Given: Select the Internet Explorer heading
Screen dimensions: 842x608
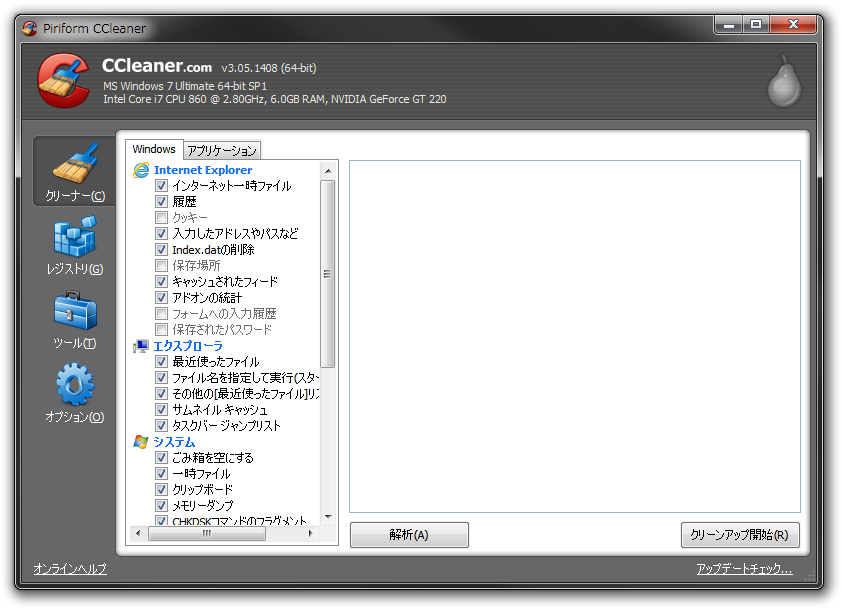Looking at the screenshot, I should (203, 170).
